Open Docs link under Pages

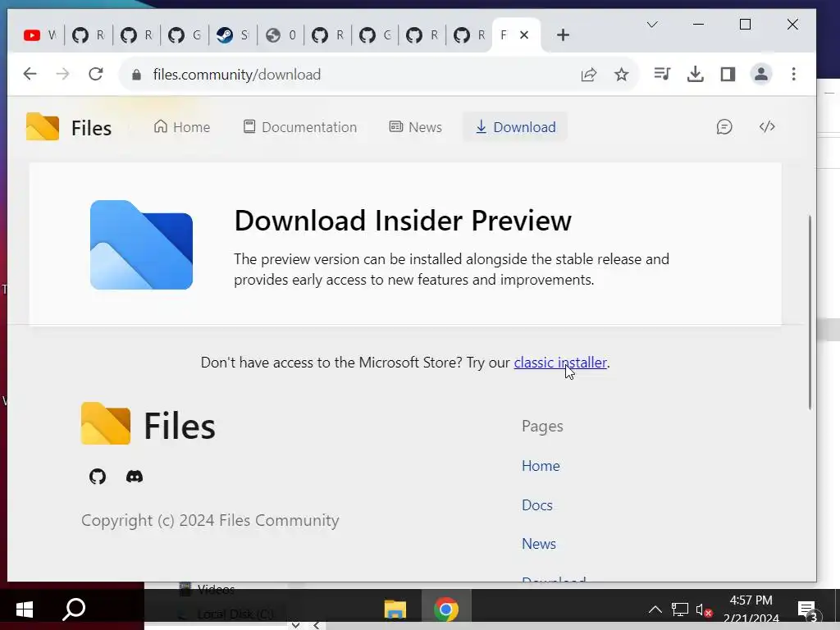(536, 505)
